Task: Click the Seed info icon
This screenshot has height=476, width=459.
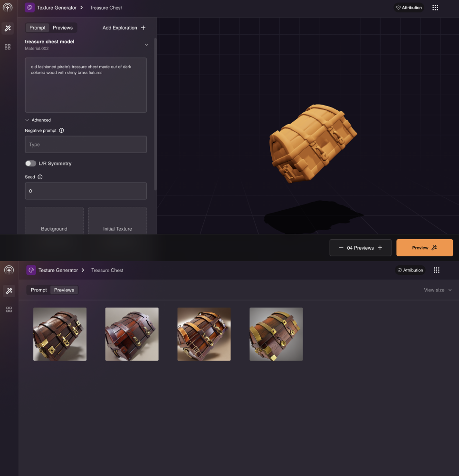Action: [40, 177]
